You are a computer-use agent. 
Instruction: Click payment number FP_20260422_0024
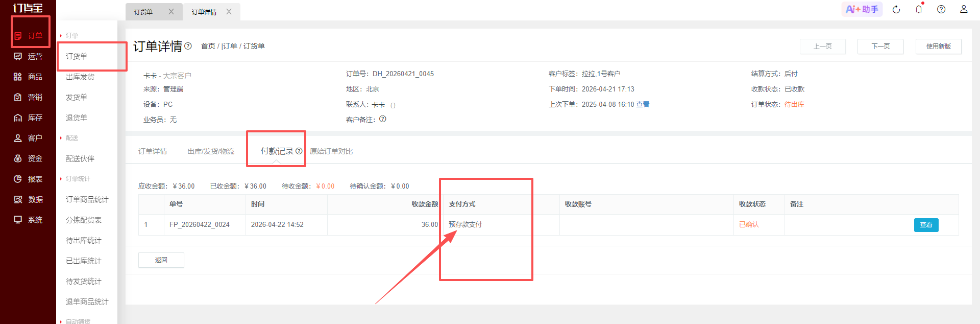[x=200, y=224]
